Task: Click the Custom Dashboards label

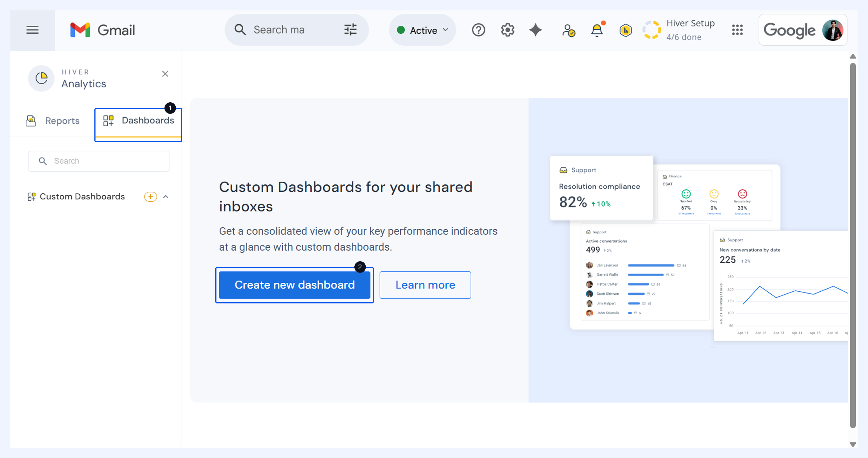Action: tap(82, 196)
